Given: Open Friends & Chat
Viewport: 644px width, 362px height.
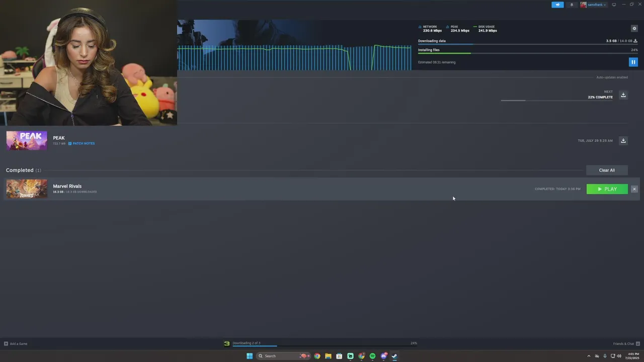Looking at the screenshot, I should click(626, 344).
